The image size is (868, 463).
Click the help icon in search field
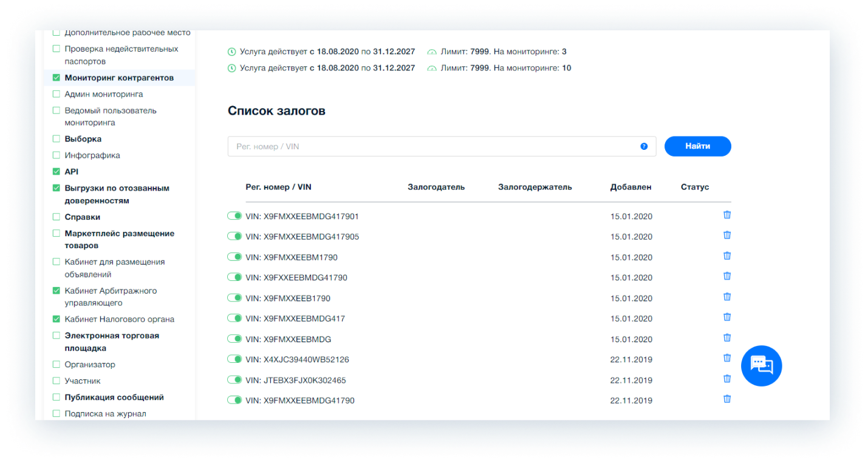(644, 146)
